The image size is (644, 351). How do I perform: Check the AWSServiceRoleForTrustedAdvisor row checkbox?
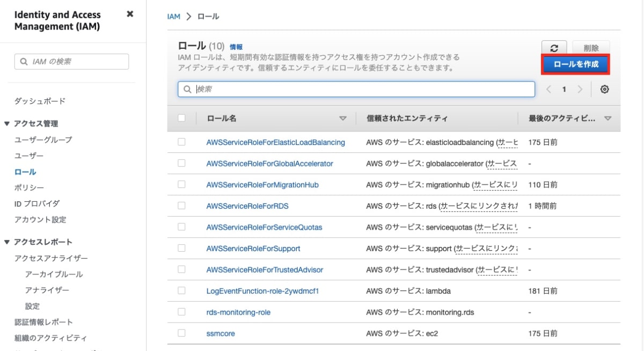181,269
